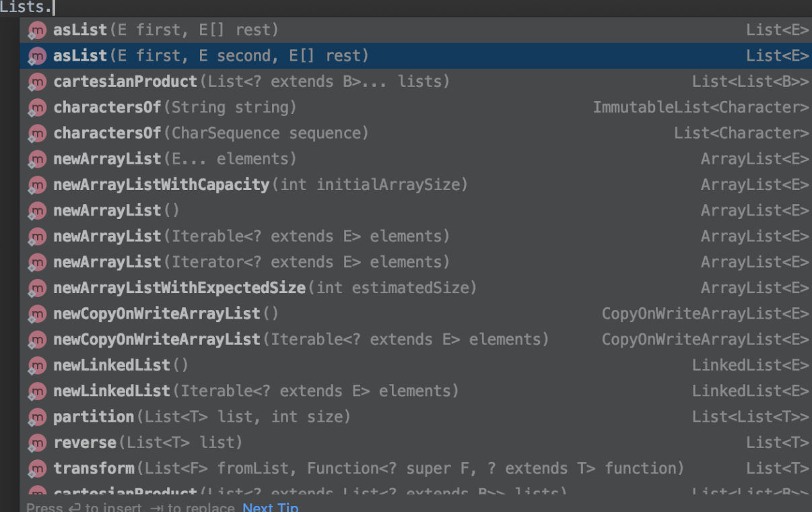Pick newArrayList(E... elements) suggestion
Viewport: 812px width, 512px height.
pyautogui.click(x=175, y=159)
